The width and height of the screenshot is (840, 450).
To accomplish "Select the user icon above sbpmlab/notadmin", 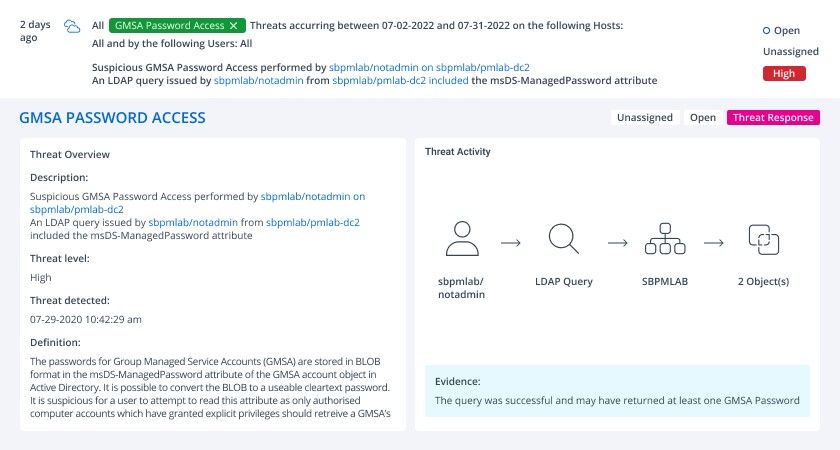I will coord(462,239).
